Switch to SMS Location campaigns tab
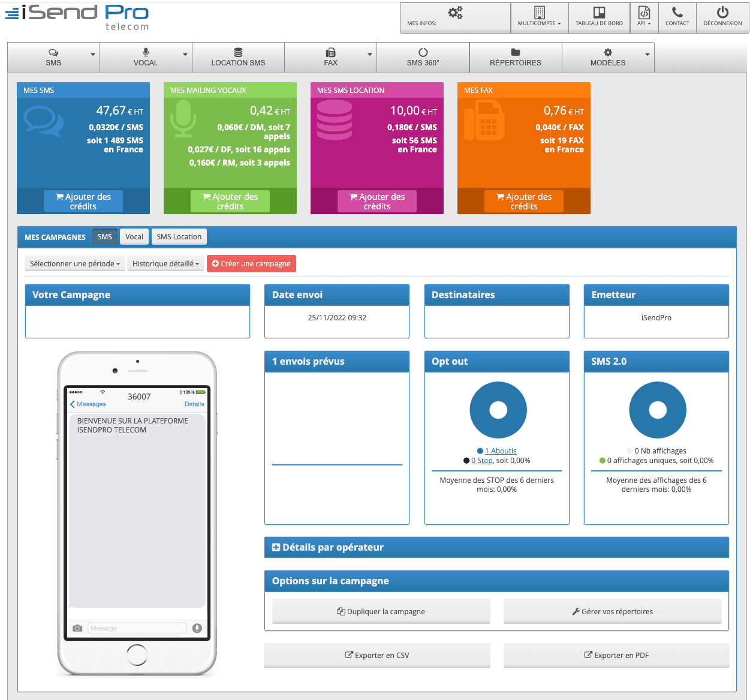 179,237
